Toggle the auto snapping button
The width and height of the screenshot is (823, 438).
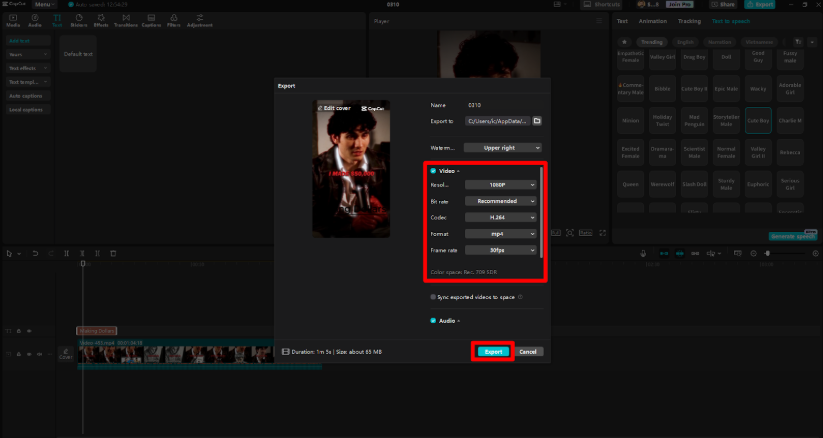click(x=680, y=253)
